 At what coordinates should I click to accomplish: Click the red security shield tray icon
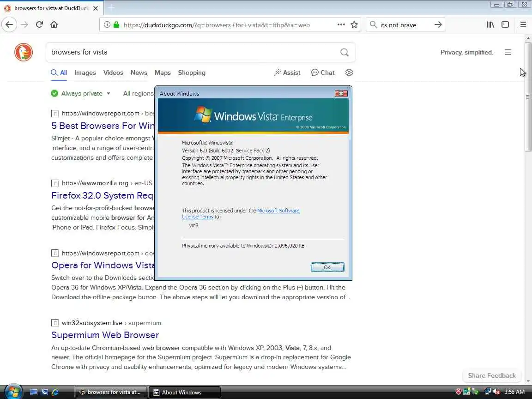(459, 392)
